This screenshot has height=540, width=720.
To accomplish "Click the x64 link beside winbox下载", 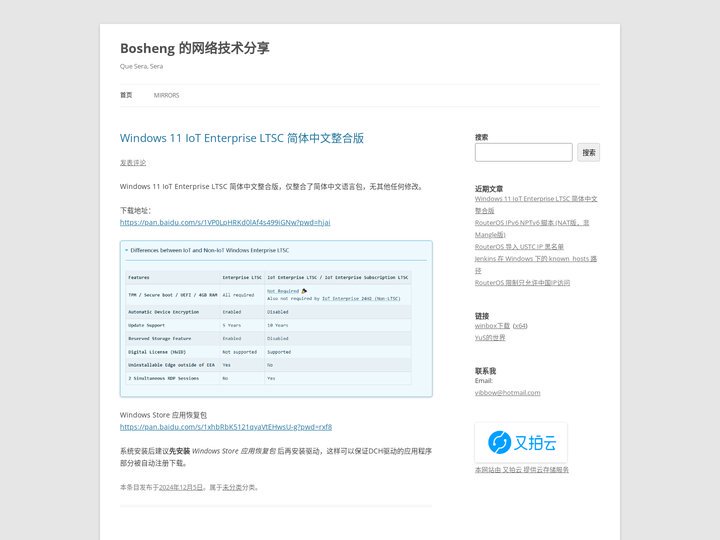I will 520,326.
